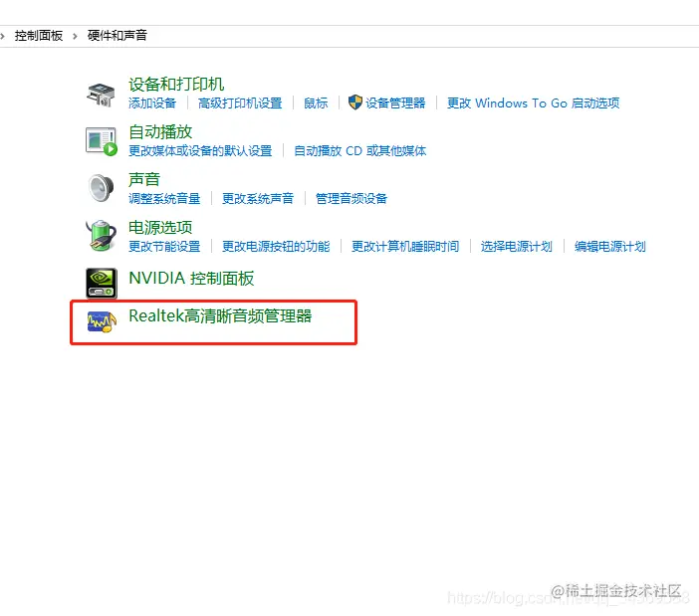Click 更改节能设置 link
Viewport: 699px width, 616px height.
point(164,247)
